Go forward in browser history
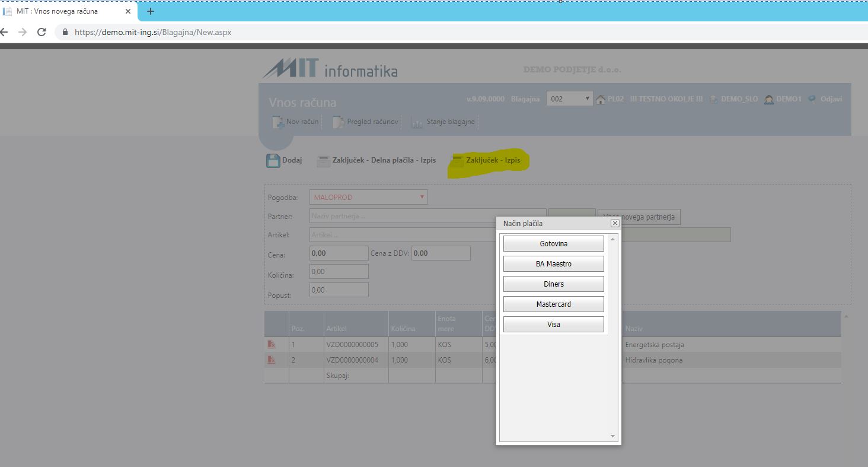Image resolution: width=868 pixels, height=467 pixels. 23,32
